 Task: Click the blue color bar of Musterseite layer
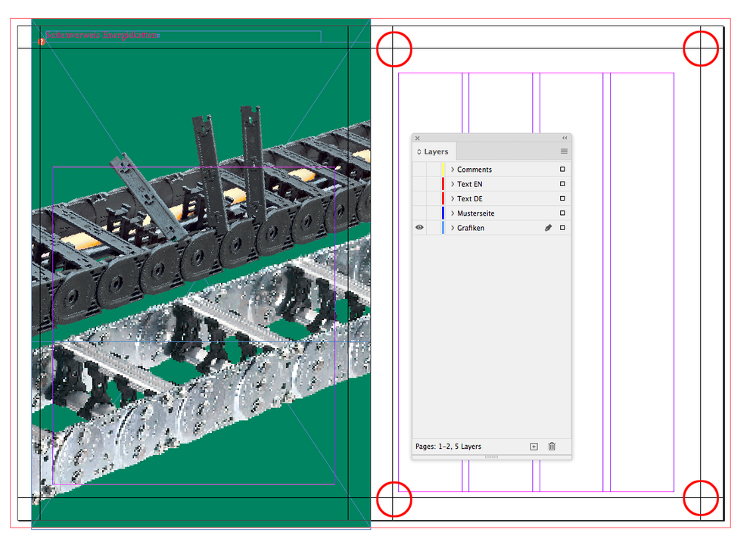443,213
